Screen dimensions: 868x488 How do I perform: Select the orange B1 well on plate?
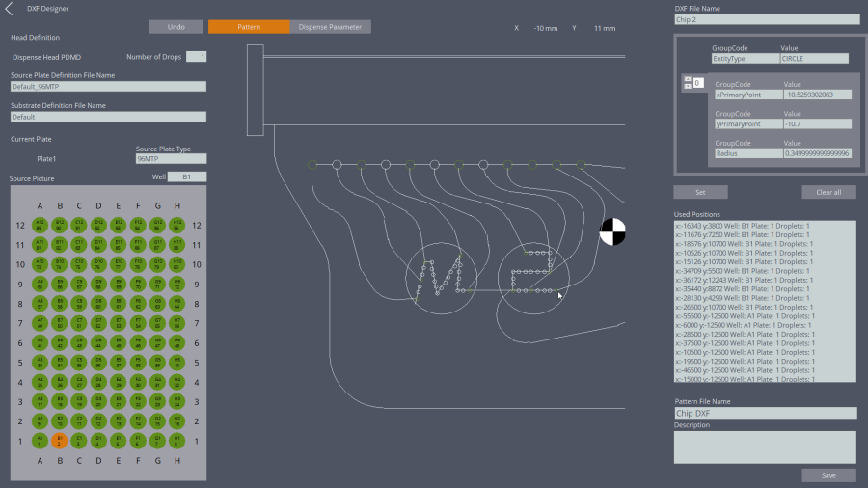click(x=60, y=441)
